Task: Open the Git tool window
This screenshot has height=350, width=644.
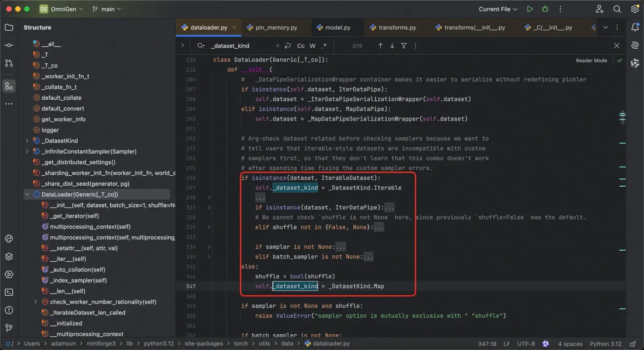Action: click(x=9, y=328)
